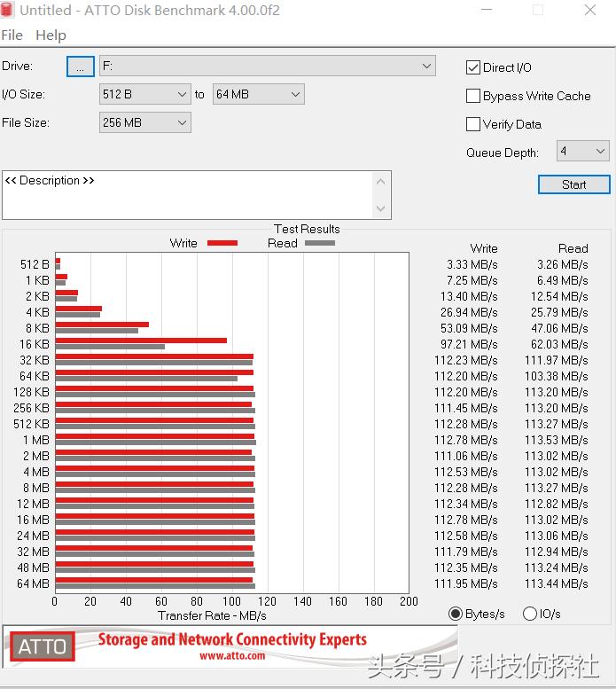Enable Bypass Write Cache option

[x=473, y=96]
